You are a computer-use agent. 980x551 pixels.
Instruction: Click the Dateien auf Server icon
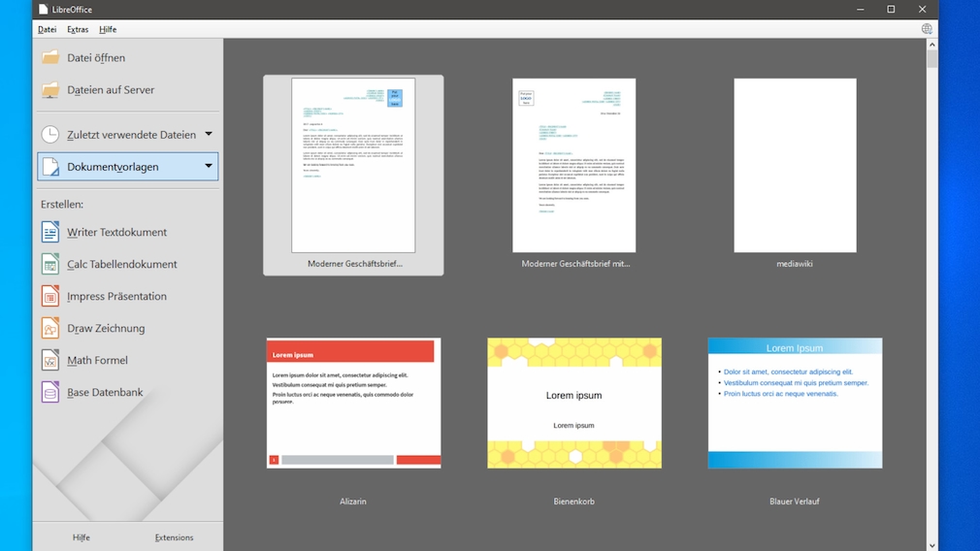(50, 90)
